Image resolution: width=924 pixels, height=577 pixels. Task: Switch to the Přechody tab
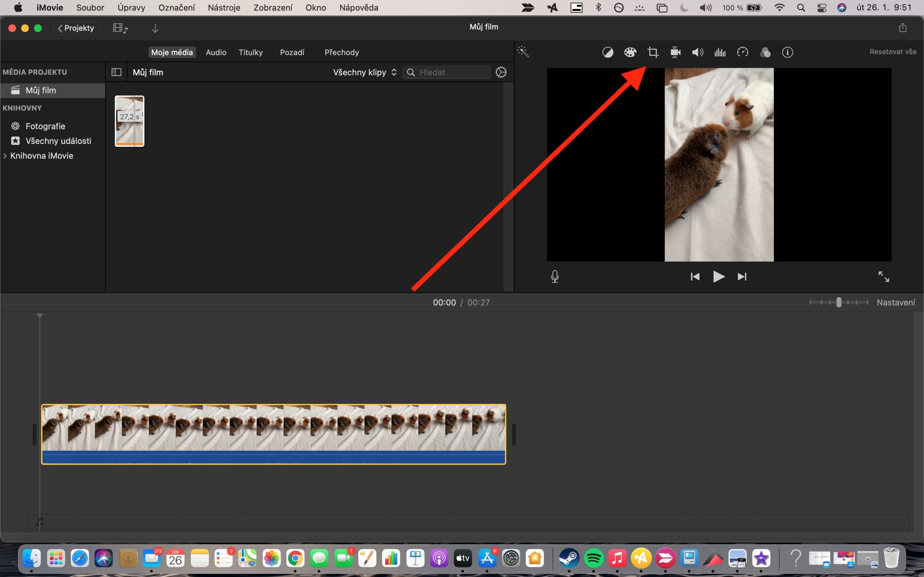tap(341, 52)
